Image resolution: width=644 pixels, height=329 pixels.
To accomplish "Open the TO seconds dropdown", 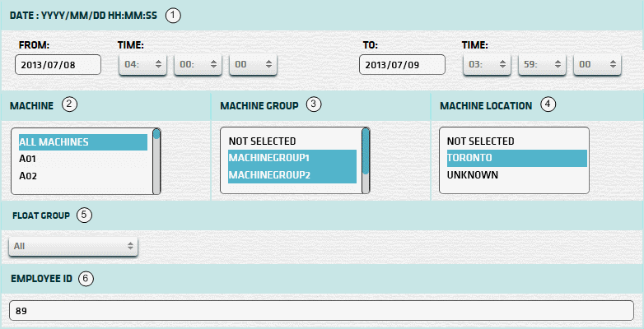I will point(596,65).
